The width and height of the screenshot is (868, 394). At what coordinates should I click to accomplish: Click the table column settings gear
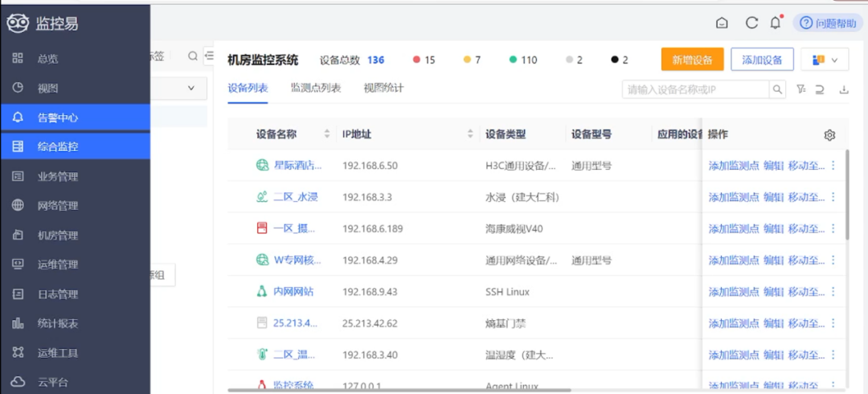pos(829,134)
